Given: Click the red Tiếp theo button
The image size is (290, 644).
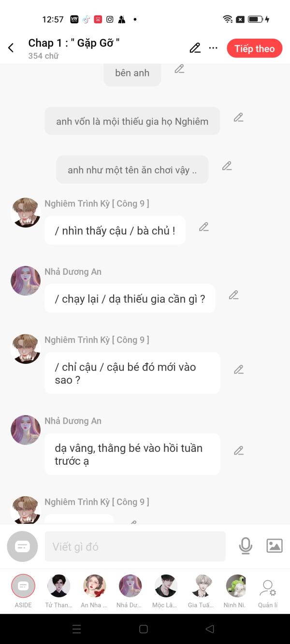Looking at the screenshot, I should click(254, 48).
